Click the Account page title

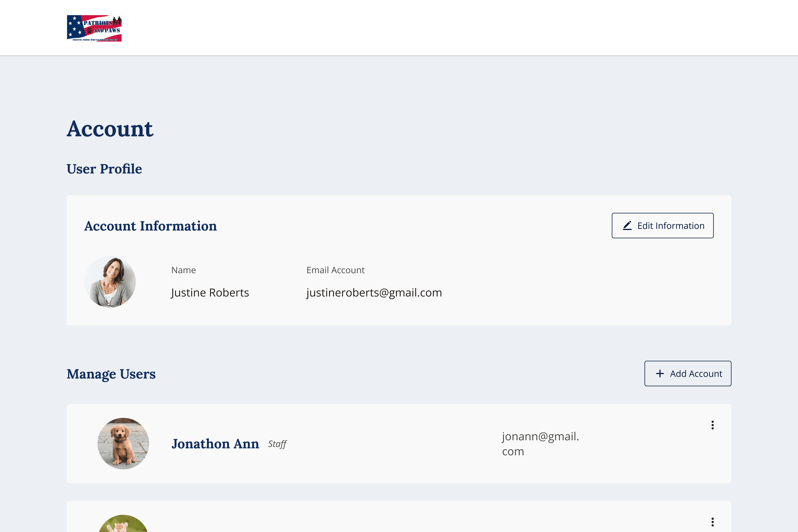click(110, 129)
